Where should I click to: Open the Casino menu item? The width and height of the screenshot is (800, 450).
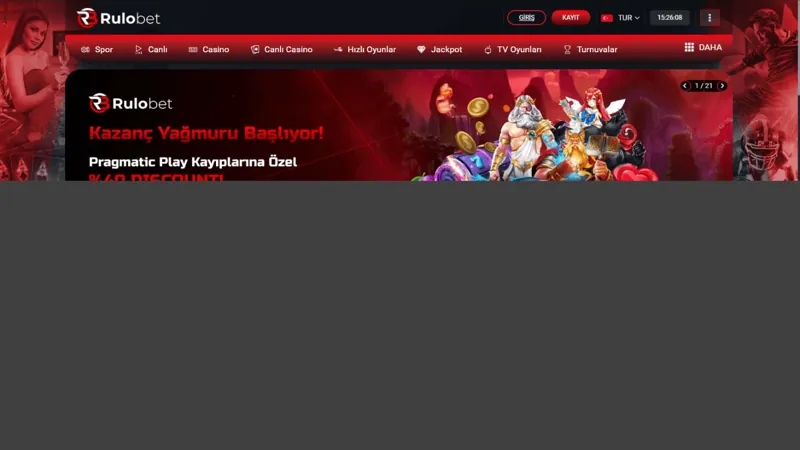click(x=209, y=49)
